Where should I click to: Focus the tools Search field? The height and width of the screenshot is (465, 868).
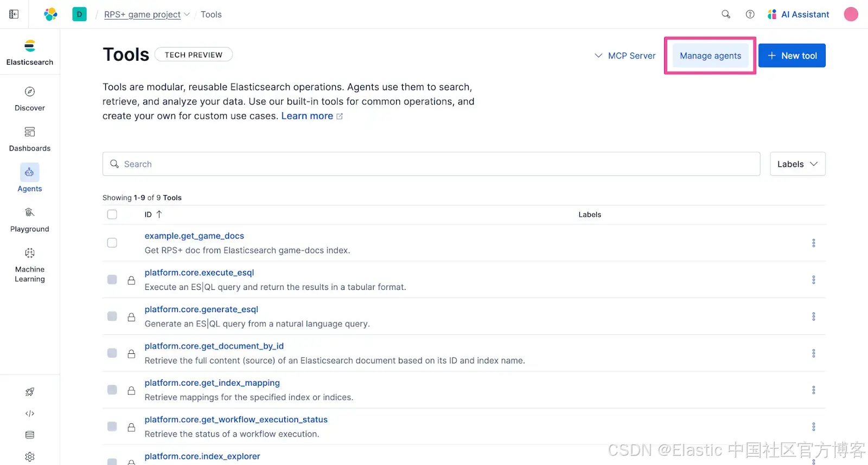pos(431,164)
